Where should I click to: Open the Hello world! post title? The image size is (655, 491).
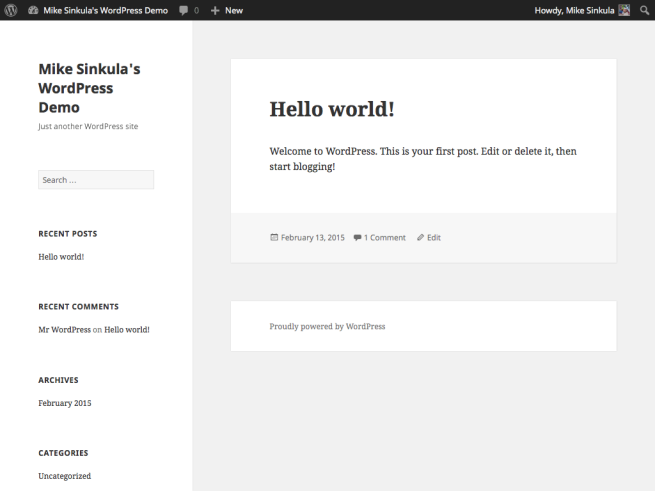point(332,109)
